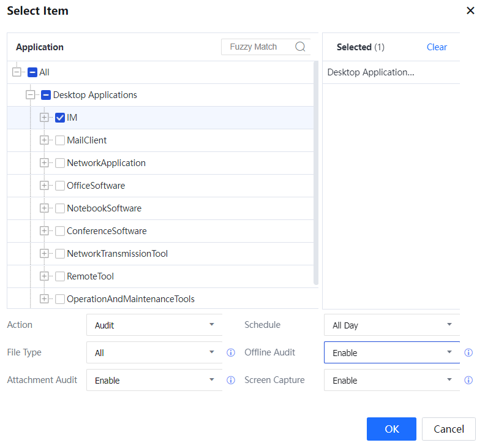
Task: Click into the Fuzzy Match search field
Action: (x=256, y=47)
